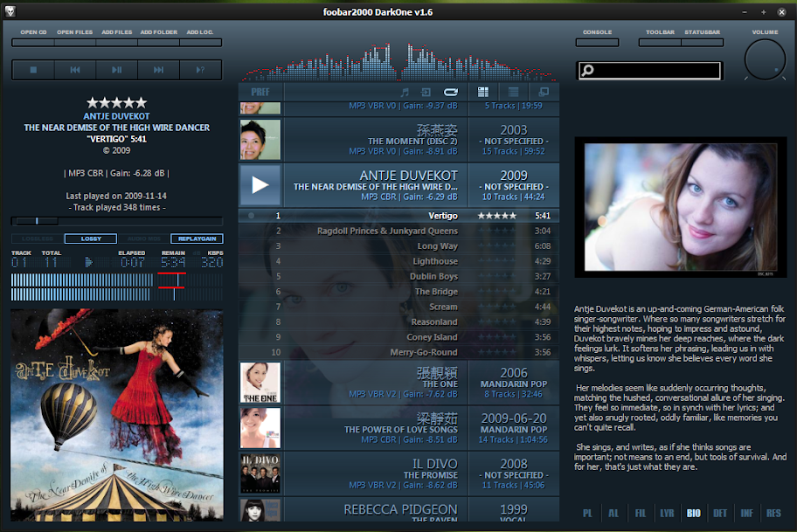Click the AUDIO MD5 indicator

tap(144, 238)
